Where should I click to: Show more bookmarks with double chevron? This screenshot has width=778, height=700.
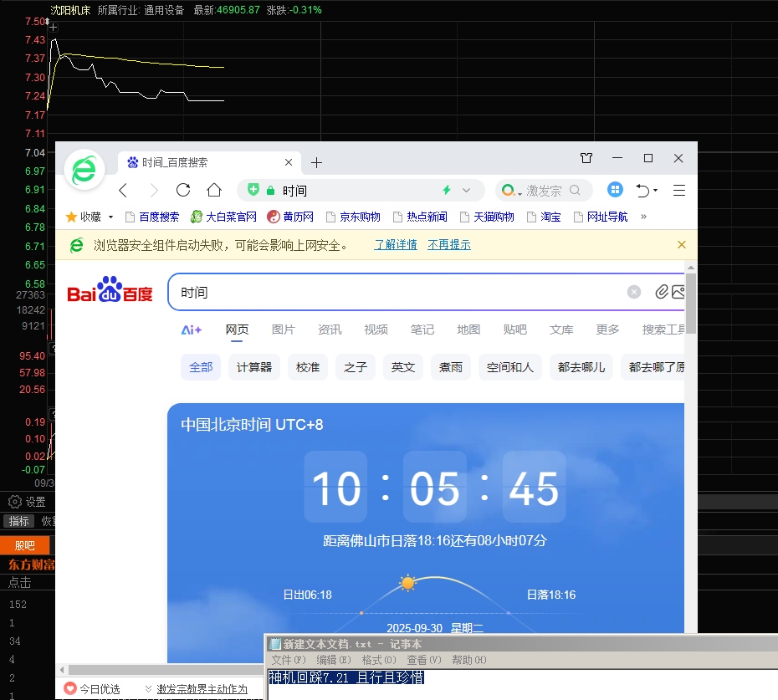tap(643, 217)
